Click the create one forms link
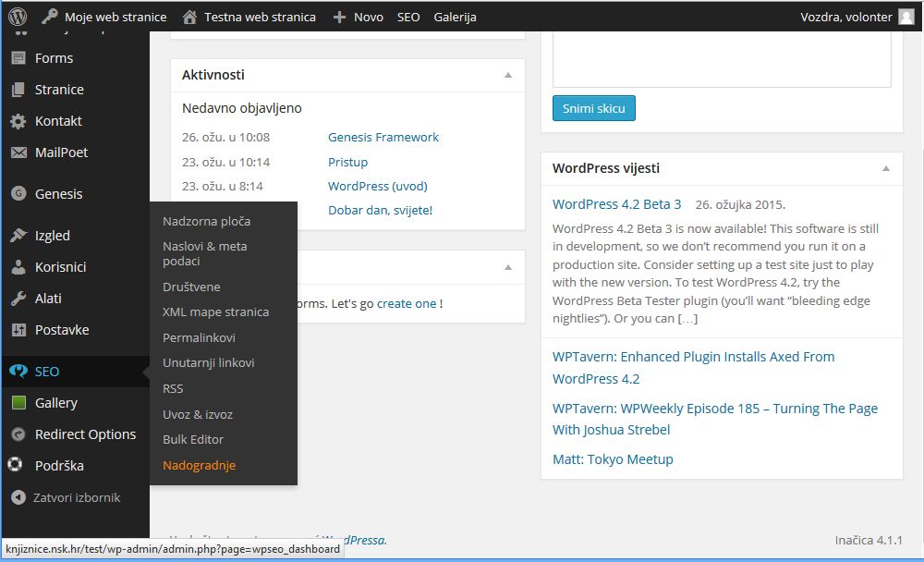The width and height of the screenshot is (924, 562). (407, 304)
